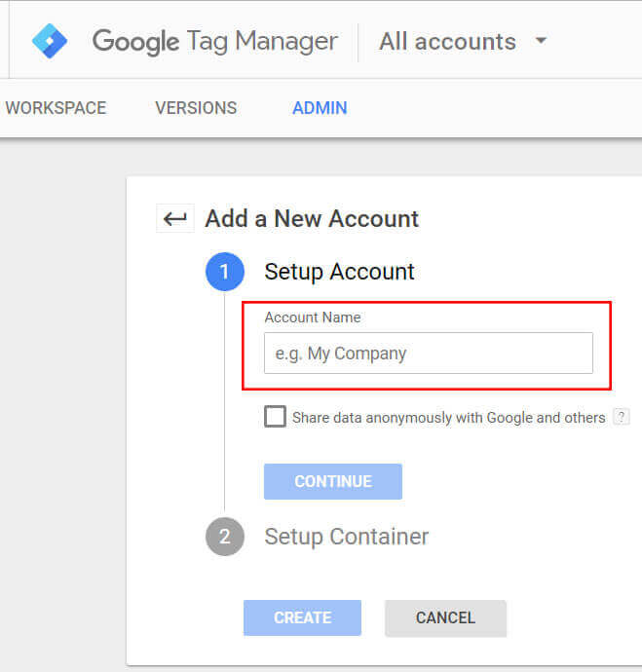
Task: Expand the Setup Account step title
Action: click(339, 272)
